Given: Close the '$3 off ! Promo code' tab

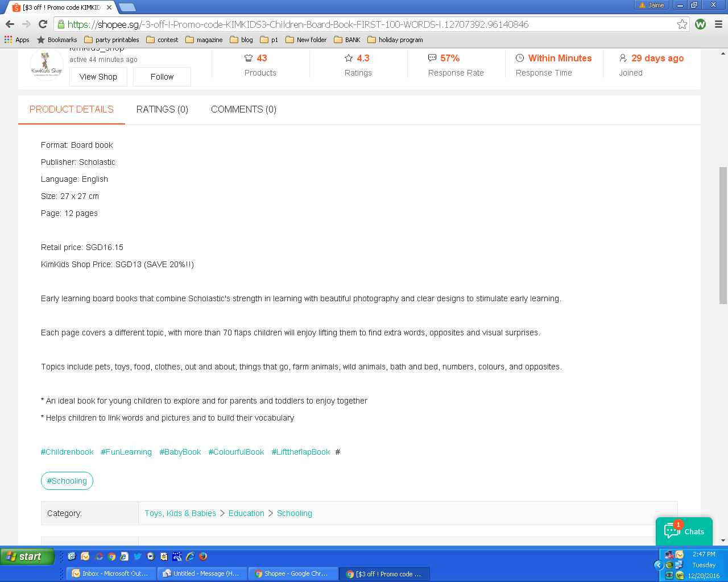Looking at the screenshot, I should (x=109, y=7).
